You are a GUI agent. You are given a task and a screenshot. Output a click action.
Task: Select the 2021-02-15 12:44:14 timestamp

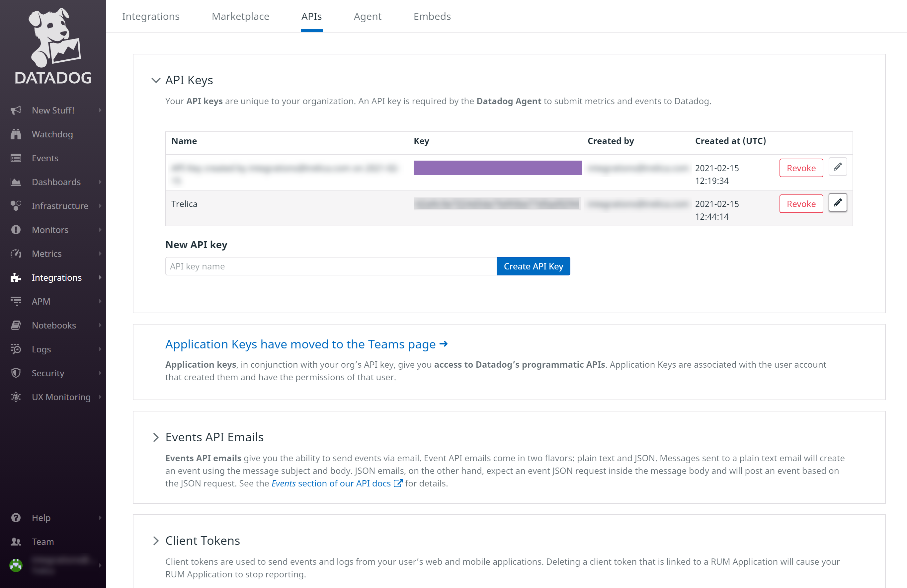(x=716, y=210)
